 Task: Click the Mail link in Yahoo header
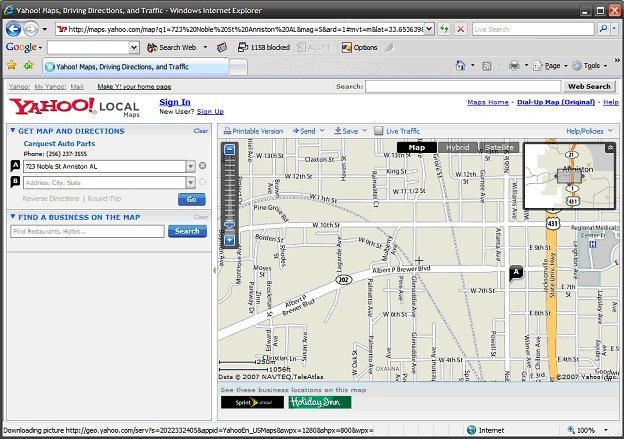tap(77, 86)
